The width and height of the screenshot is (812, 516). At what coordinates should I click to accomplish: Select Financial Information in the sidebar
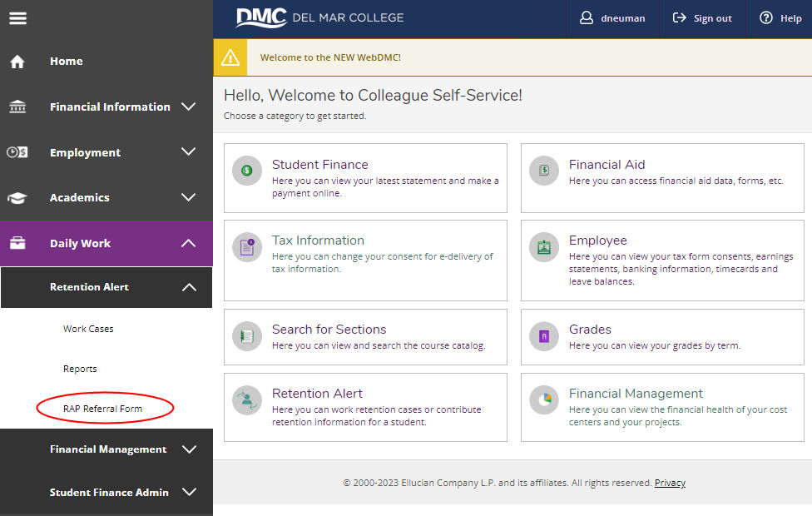(x=110, y=107)
